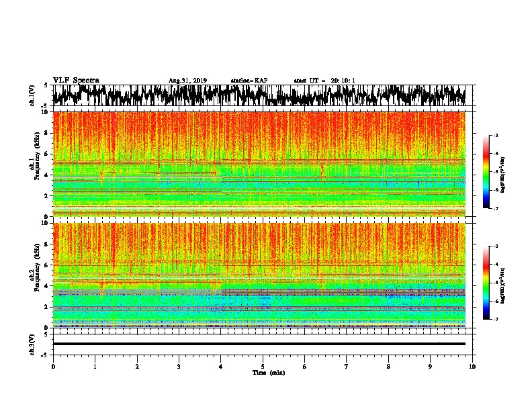Click the "station=KAP" label
Screen dimensions: 532x411
pos(249,81)
